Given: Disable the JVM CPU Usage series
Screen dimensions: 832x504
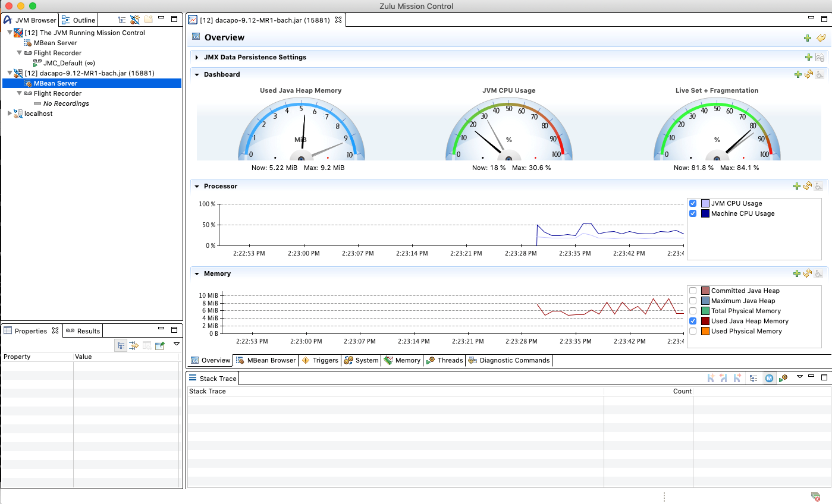Looking at the screenshot, I should pos(693,203).
